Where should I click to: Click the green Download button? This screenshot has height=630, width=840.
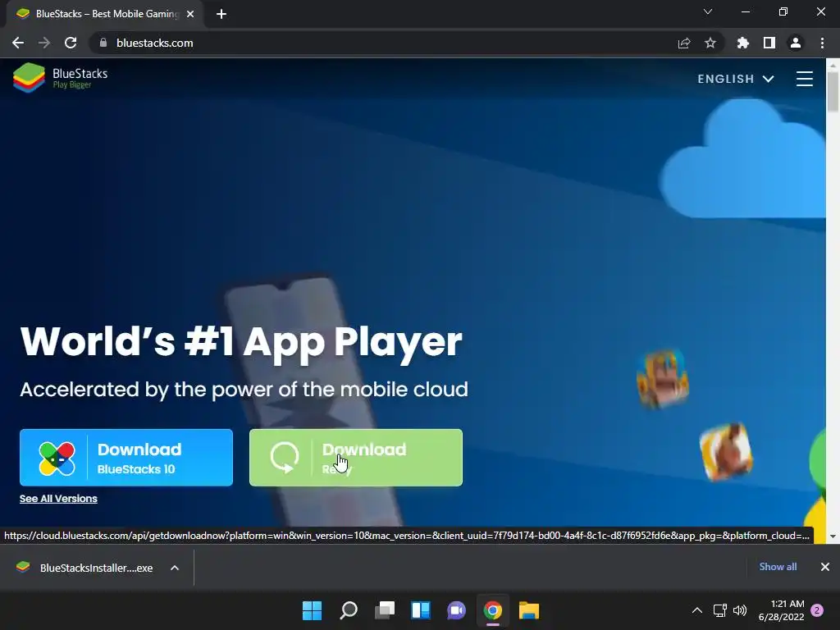356,458
